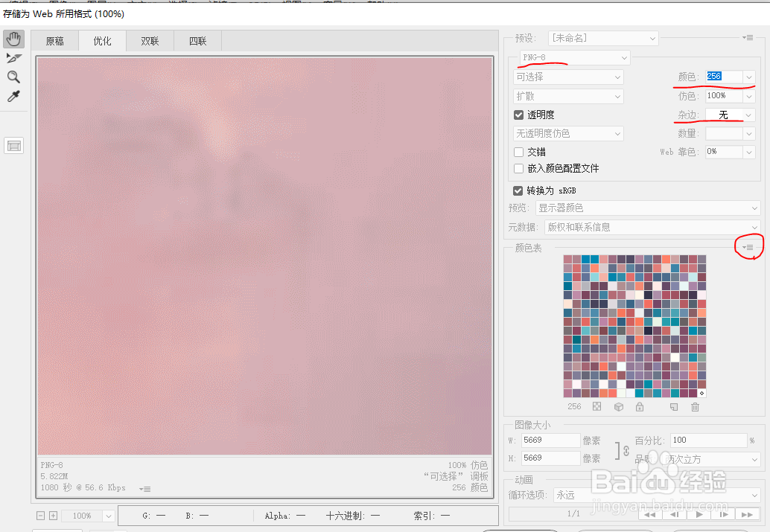This screenshot has height=532, width=770.
Task: Toggle the 转换为 sRGB checkbox
Action: click(x=518, y=190)
